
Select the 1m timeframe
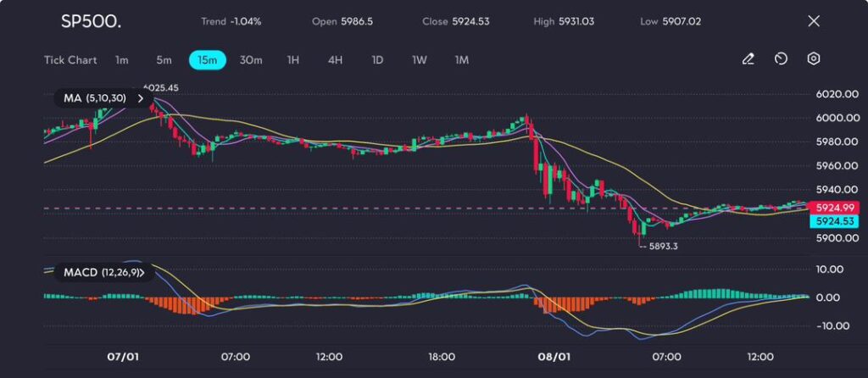122,60
